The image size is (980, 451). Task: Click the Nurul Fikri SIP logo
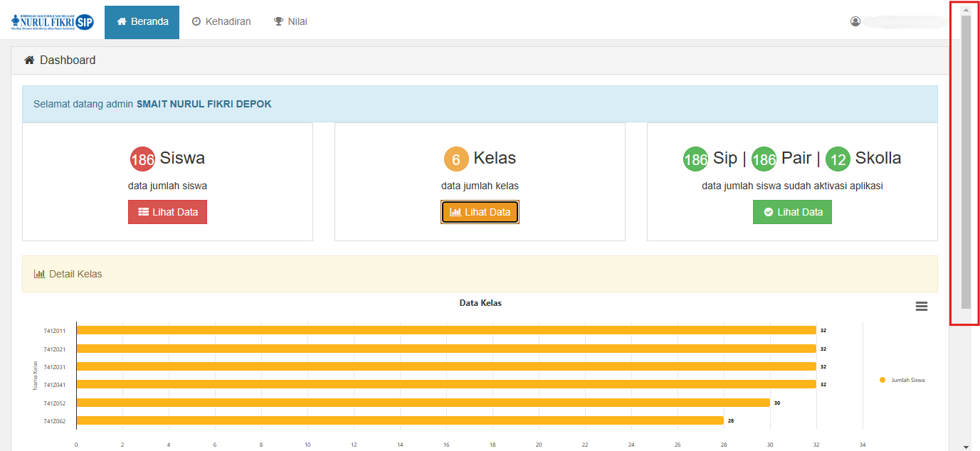53,22
